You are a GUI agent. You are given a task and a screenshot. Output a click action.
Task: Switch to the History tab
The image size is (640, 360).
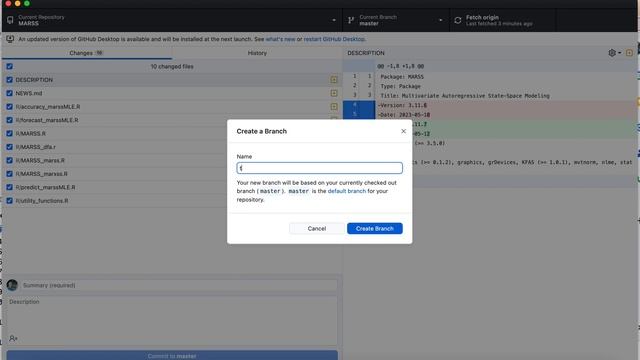(x=257, y=53)
